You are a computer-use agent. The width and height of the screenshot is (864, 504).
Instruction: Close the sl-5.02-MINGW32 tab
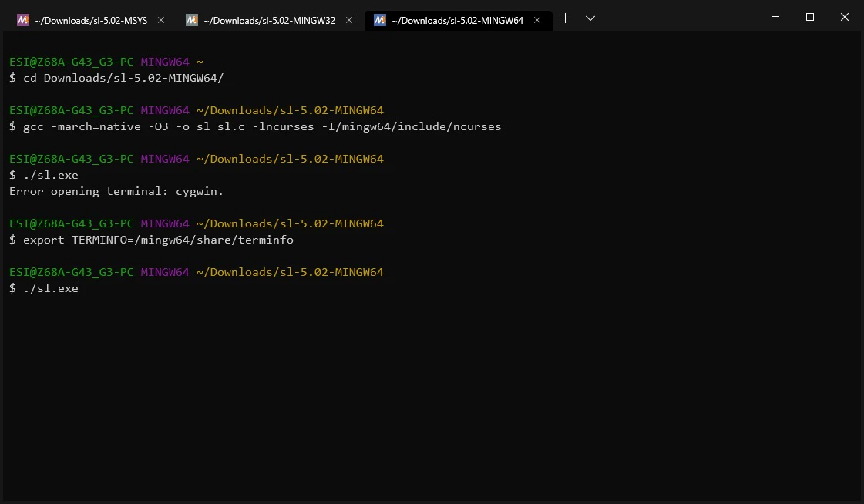tap(349, 20)
